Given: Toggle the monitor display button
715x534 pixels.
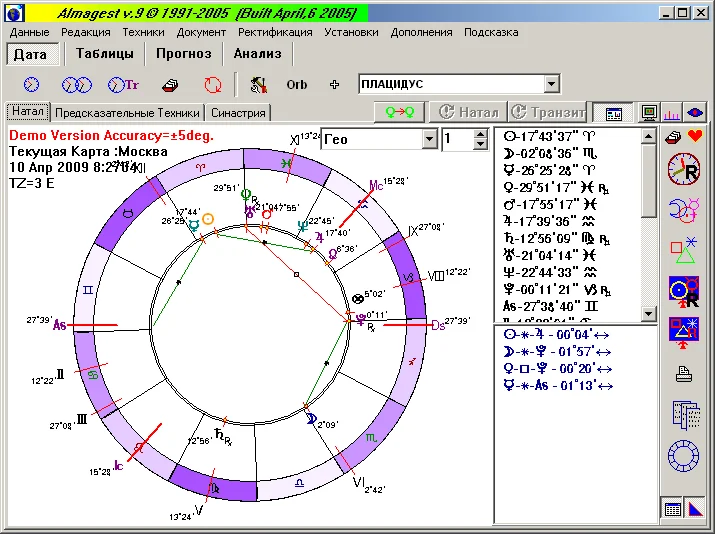Looking at the screenshot, I should [650, 113].
